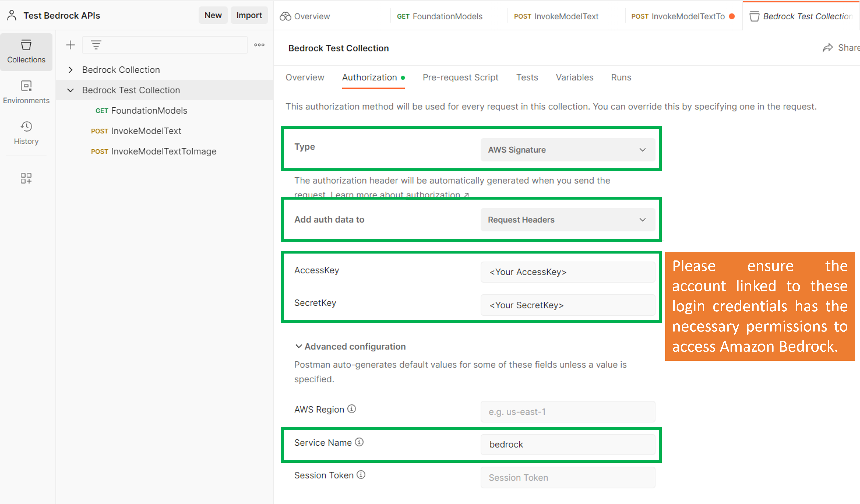Screen dimensions: 860x504
Task: Click the Session Token info icon
Action: [361, 475]
